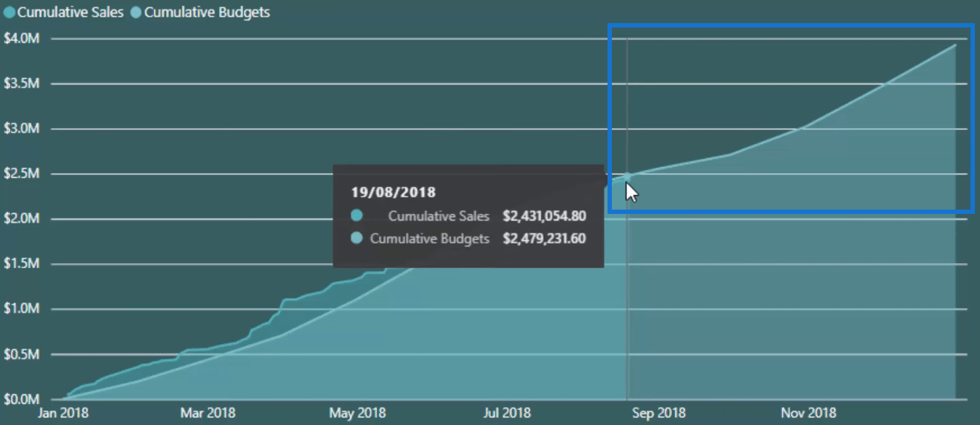The image size is (980, 425).
Task: Click the Jul 2018 x-axis label
Action: pos(506,413)
